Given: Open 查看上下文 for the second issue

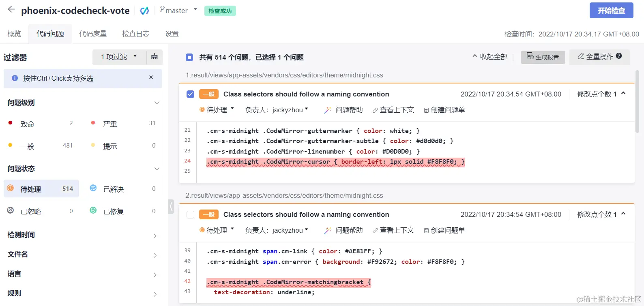Looking at the screenshot, I should (393, 230).
